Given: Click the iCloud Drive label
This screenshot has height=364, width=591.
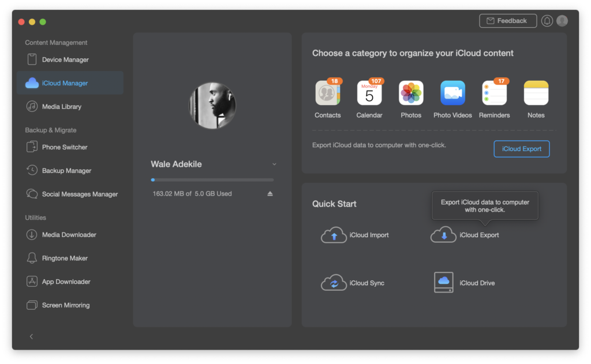Looking at the screenshot, I should [477, 283].
